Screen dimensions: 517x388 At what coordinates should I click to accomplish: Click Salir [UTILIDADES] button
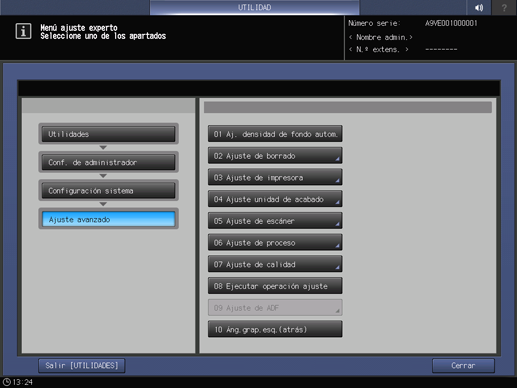(x=82, y=366)
